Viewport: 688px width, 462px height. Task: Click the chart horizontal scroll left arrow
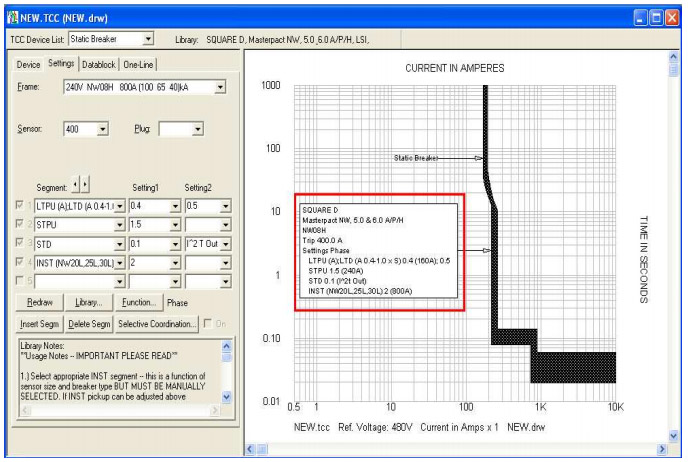[x=250, y=449]
